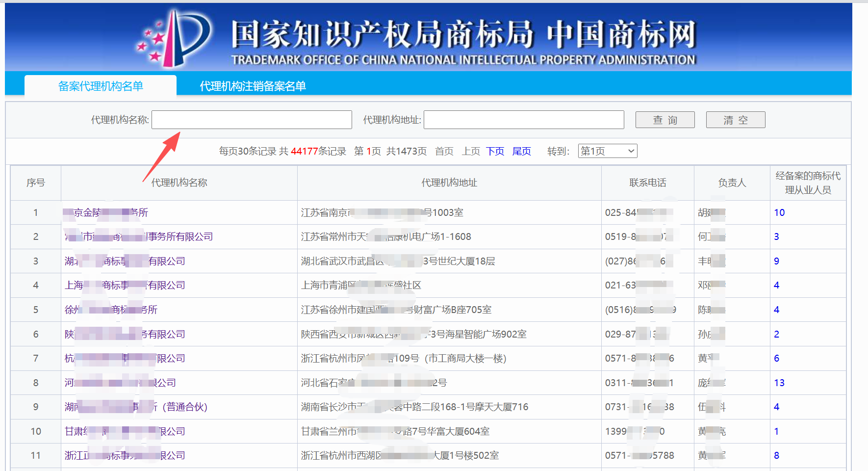
Task: Go to first page via 首页
Action: 444,151
